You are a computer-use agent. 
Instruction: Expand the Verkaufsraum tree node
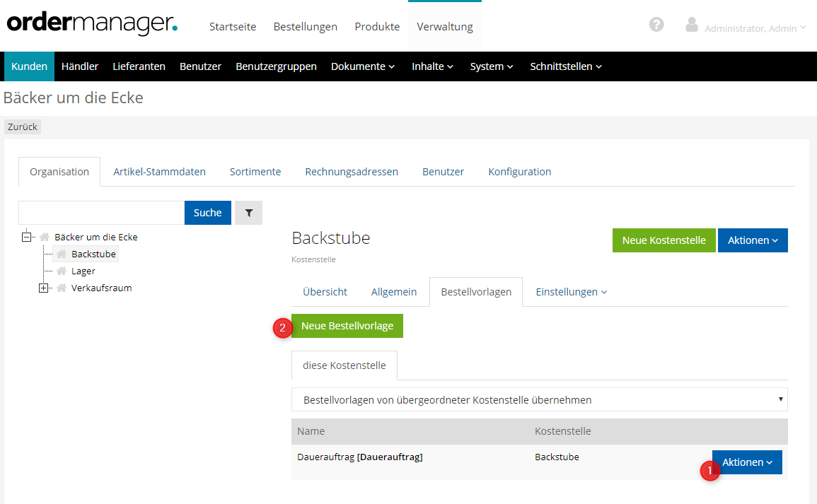[x=44, y=288]
